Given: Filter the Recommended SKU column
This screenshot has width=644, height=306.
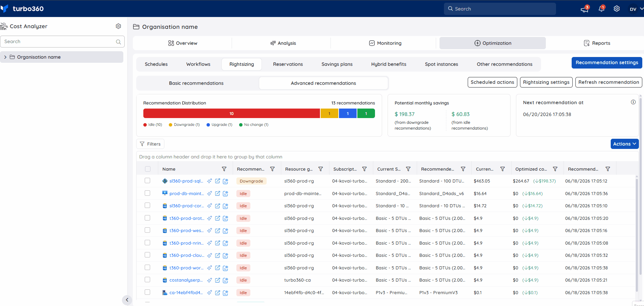Looking at the screenshot, I should click(463, 169).
